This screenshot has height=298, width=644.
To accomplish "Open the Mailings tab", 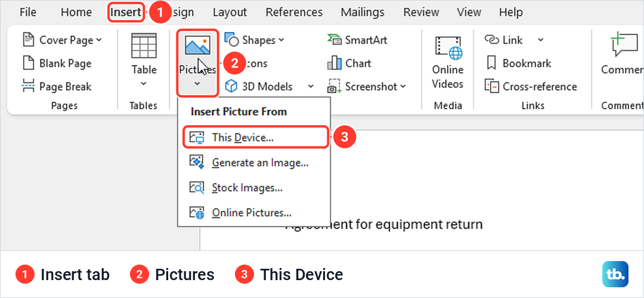I will click(363, 13).
